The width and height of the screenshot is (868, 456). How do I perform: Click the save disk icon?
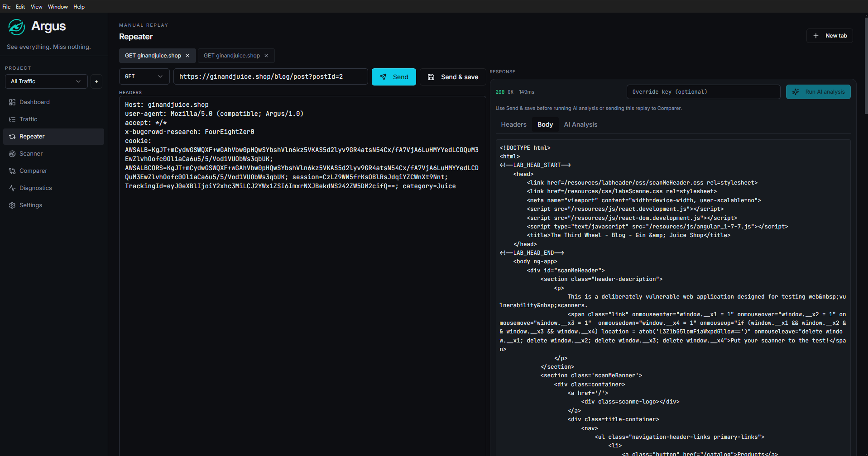(431, 77)
